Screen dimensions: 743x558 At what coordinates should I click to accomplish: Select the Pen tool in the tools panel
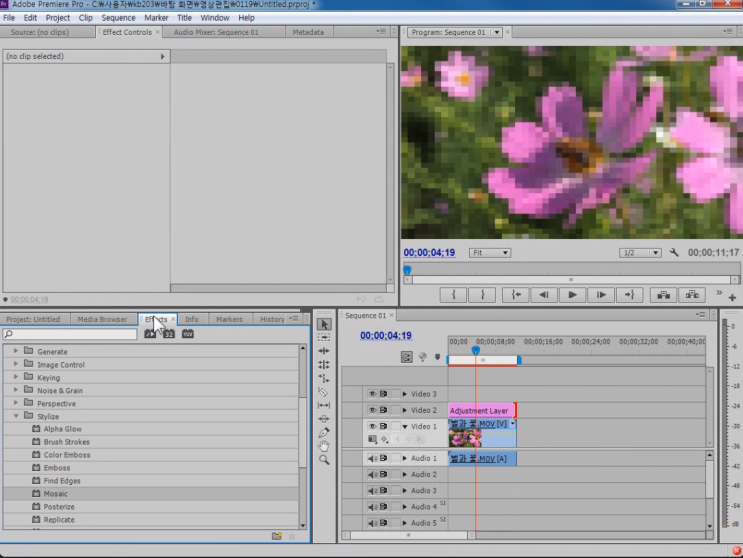(x=324, y=433)
